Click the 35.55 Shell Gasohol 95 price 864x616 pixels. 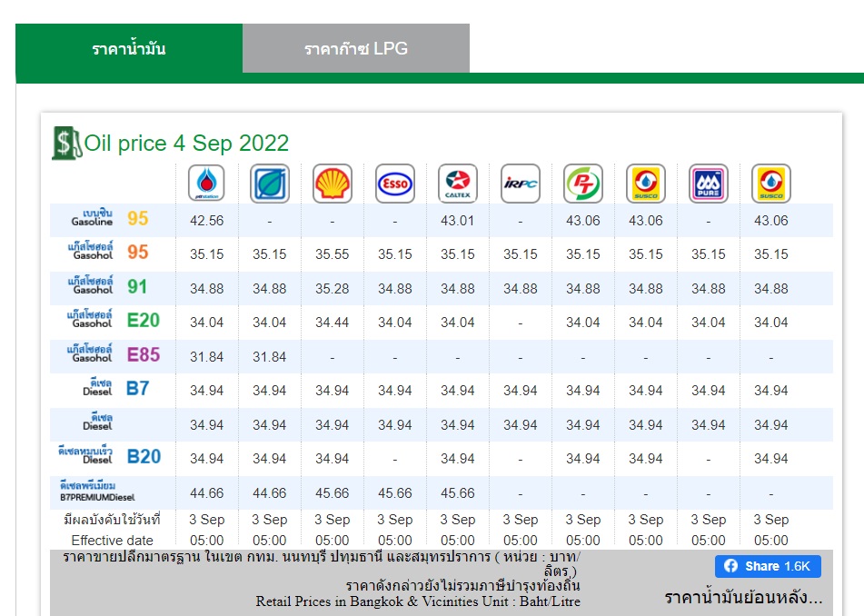[x=333, y=254]
